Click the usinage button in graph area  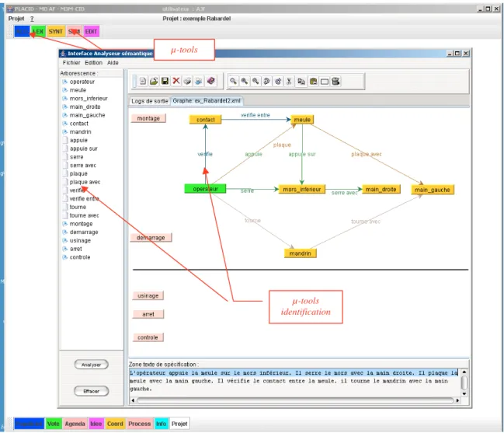148,295
